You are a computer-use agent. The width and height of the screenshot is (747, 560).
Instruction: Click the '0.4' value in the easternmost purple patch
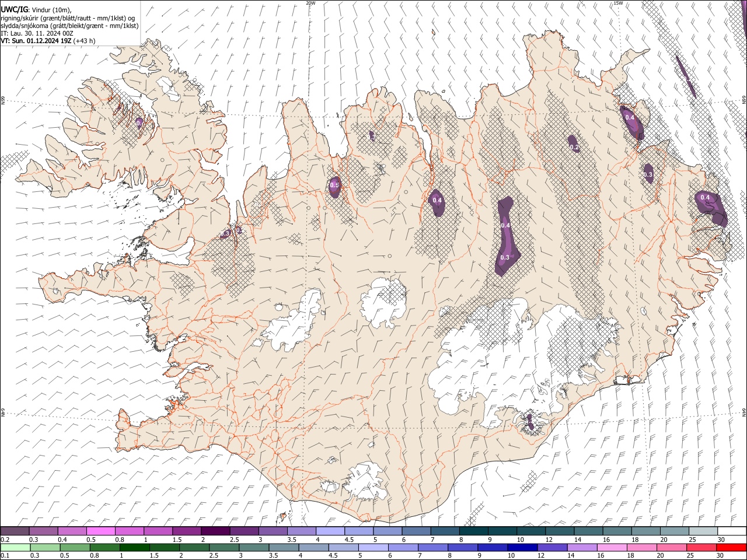click(x=705, y=197)
